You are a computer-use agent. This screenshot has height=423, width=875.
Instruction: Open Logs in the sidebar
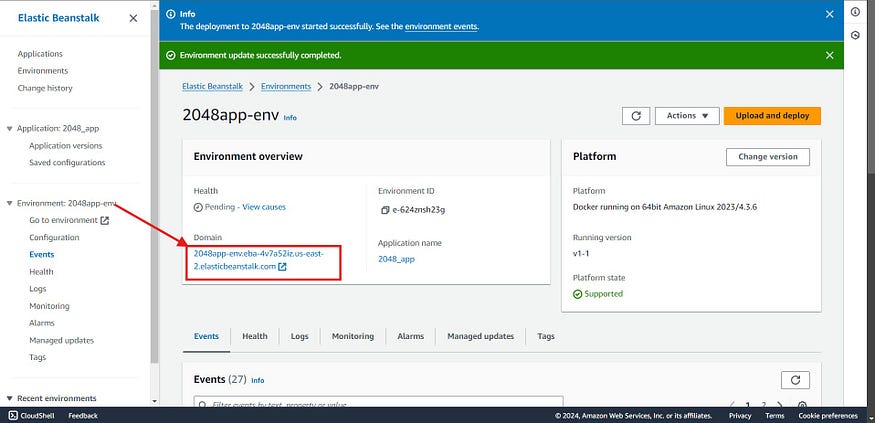point(38,289)
